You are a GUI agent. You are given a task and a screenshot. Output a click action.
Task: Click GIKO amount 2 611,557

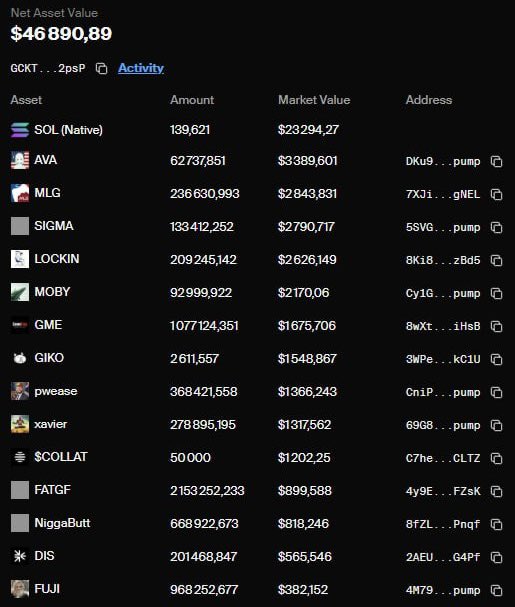pyautogui.click(x=194, y=359)
